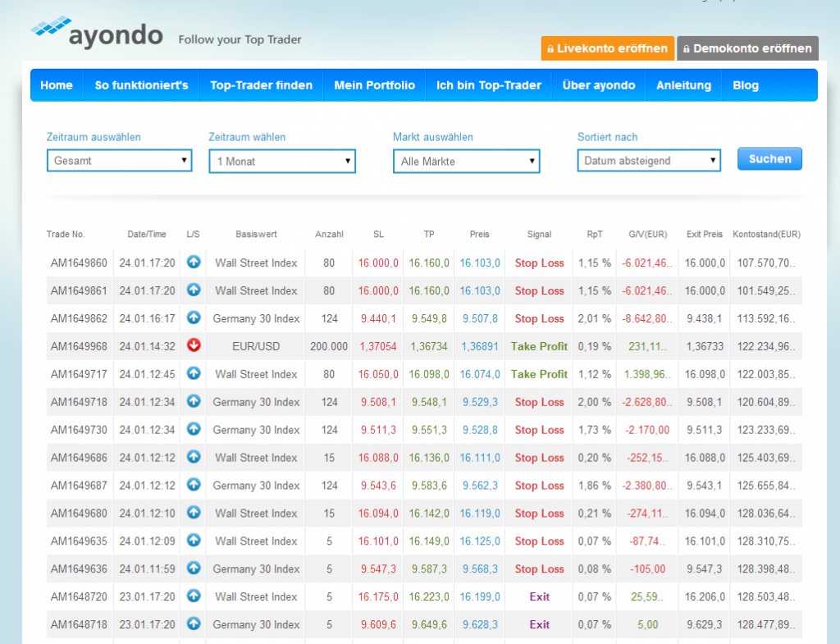Screen dimensions: 840x644
Task: Click blue long arrow icon for trade AM1649860
Action: [194, 263]
